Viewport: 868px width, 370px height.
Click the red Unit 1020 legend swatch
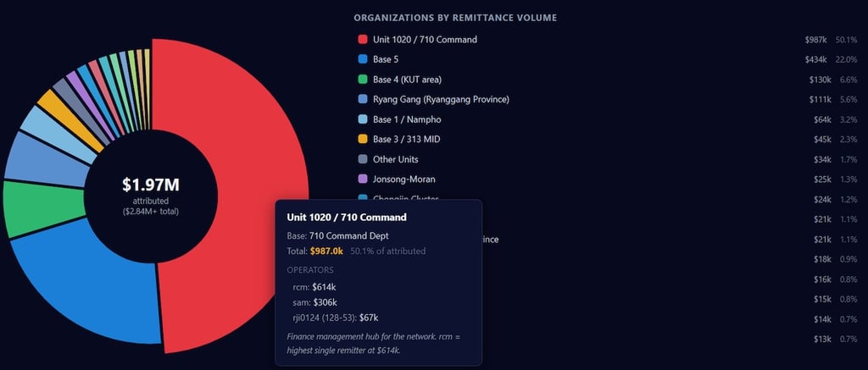pyautogui.click(x=363, y=39)
